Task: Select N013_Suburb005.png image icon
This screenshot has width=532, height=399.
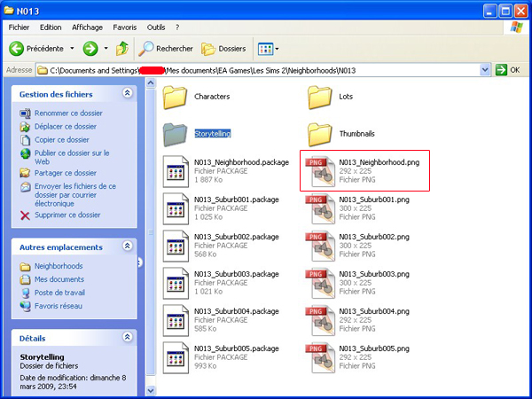Action: [x=320, y=358]
